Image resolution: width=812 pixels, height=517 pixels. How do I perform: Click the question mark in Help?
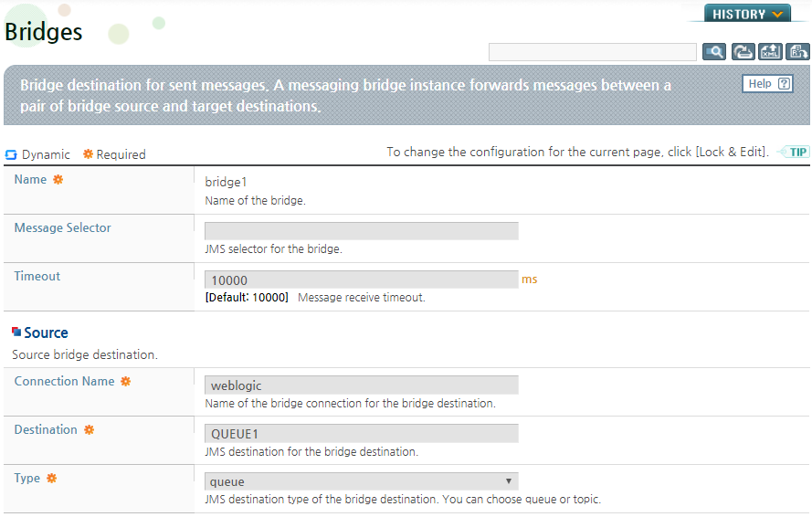point(784,83)
